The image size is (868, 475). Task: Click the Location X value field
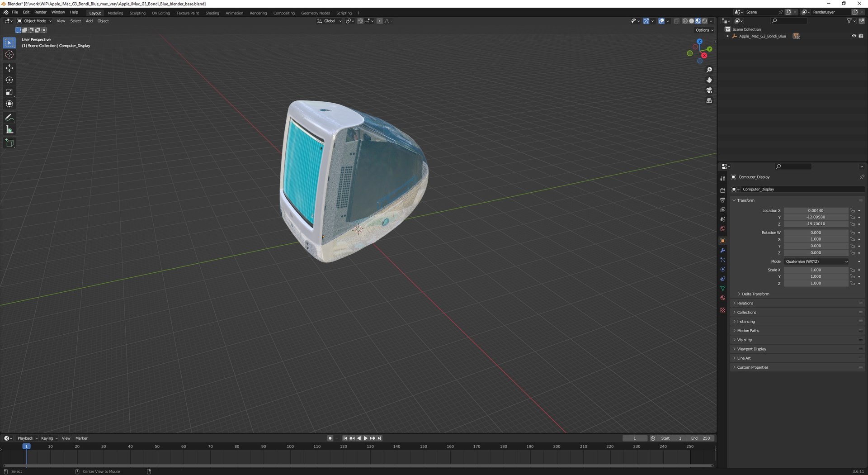(x=816, y=211)
